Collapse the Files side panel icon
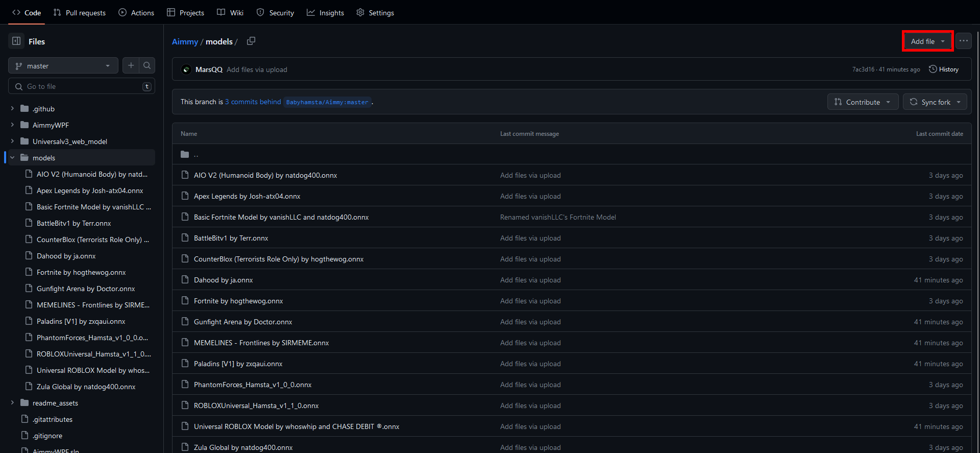 [16, 41]
